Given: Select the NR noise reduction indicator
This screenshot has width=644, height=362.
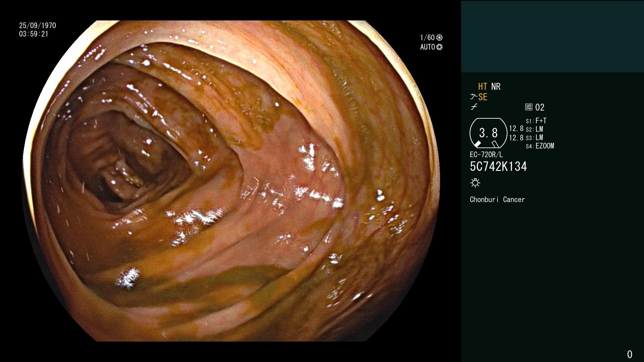Looking at the screenshot, I should tap(496, 86).
